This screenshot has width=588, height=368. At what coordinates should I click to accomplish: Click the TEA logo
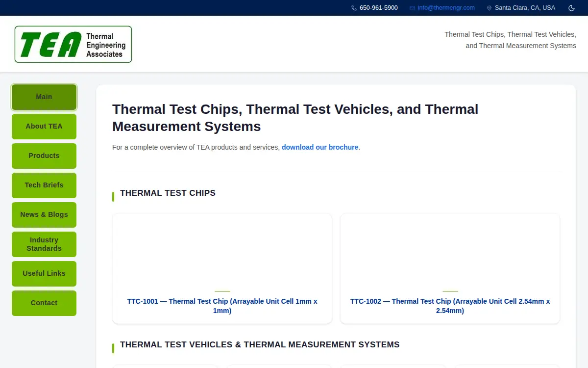[x=73, y=44]
